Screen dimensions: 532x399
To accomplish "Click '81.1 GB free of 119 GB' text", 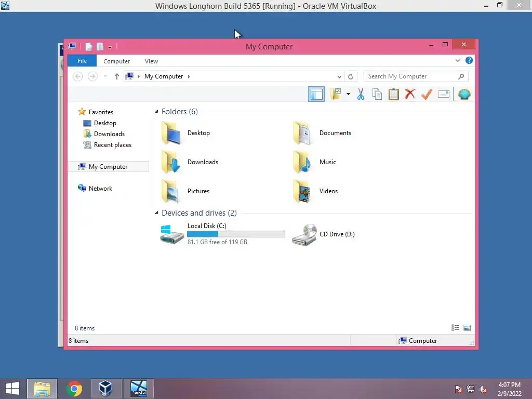I will click(x=217, y=242).
